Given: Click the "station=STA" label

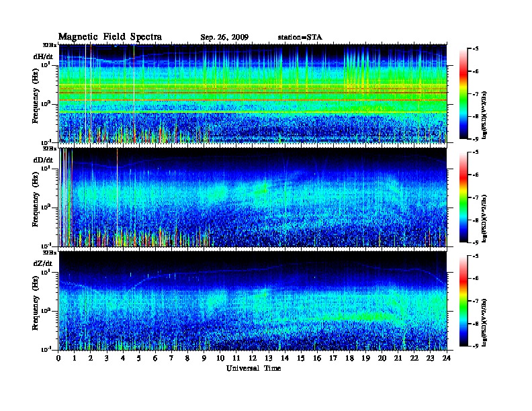Looking at the screenshot, I should pos(300,37).
